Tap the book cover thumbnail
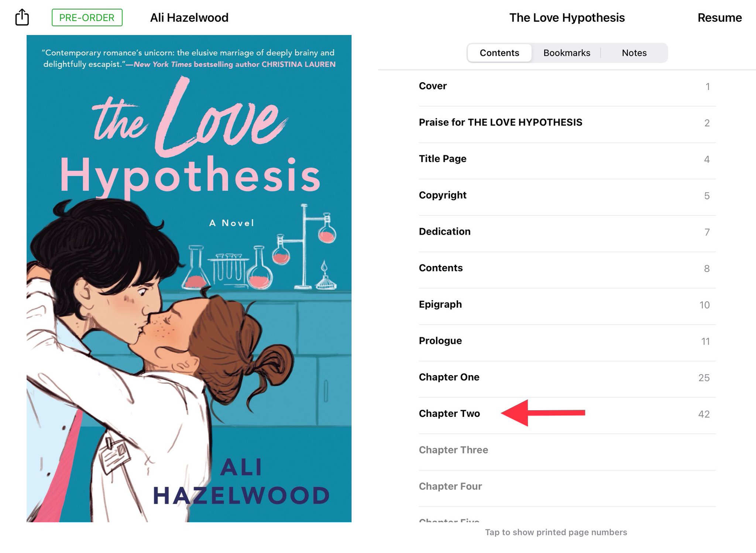The height and width of the screenshot is (553, 756). [x=189, y=279]
